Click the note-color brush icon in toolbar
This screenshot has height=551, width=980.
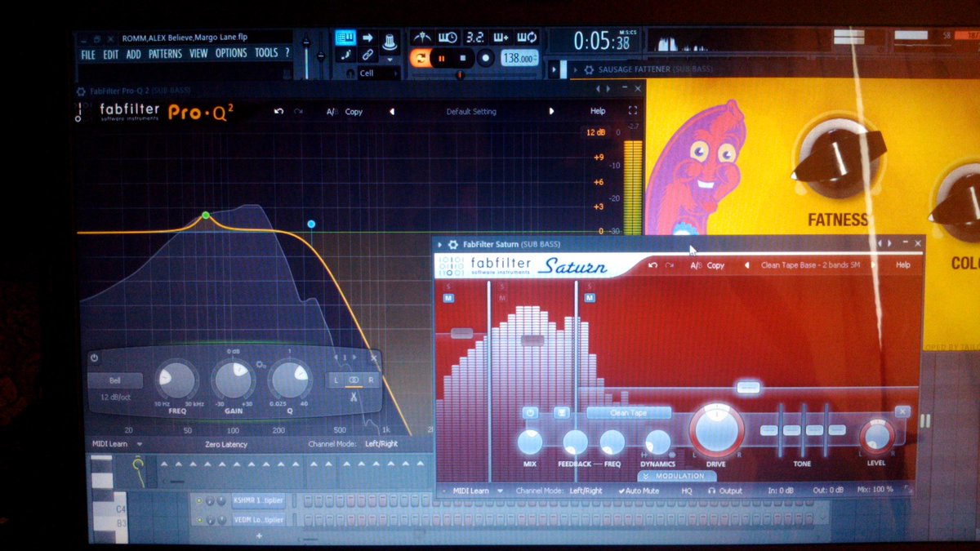(x=345, y=56)
